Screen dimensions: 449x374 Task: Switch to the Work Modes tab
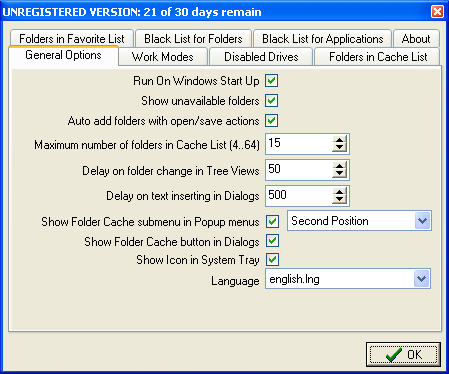pyautogui.click(x=163, y=57)
